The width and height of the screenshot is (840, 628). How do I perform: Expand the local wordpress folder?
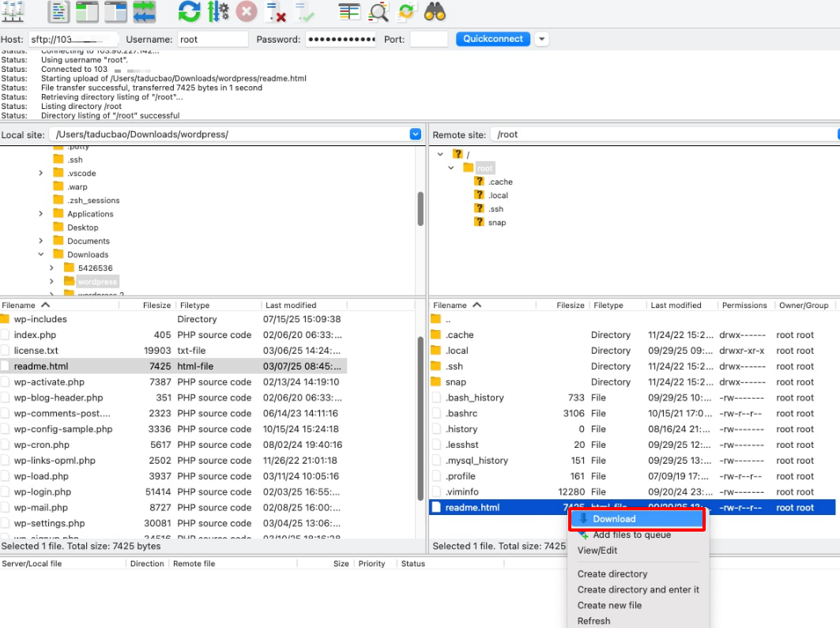[x=51, y=281]
